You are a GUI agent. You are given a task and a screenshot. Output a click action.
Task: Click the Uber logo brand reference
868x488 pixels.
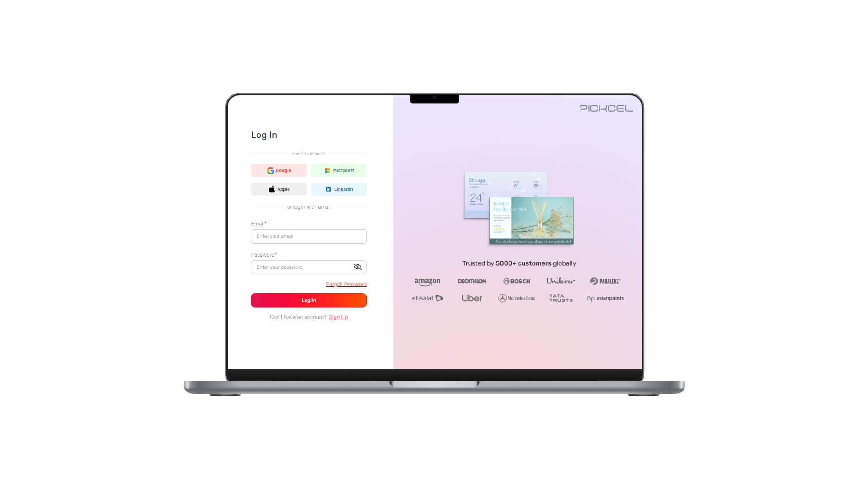click(472, 298)
